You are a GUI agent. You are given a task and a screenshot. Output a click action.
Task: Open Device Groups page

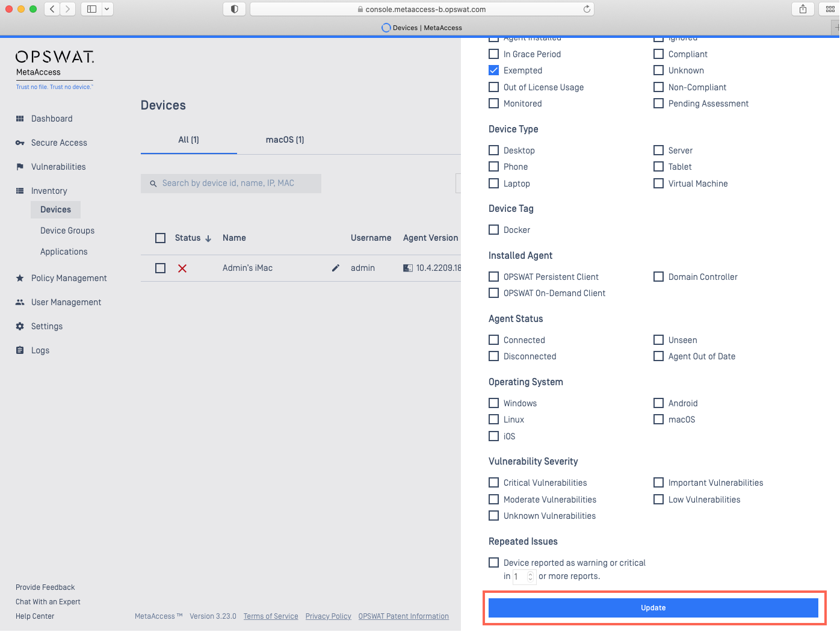(67, 231)
